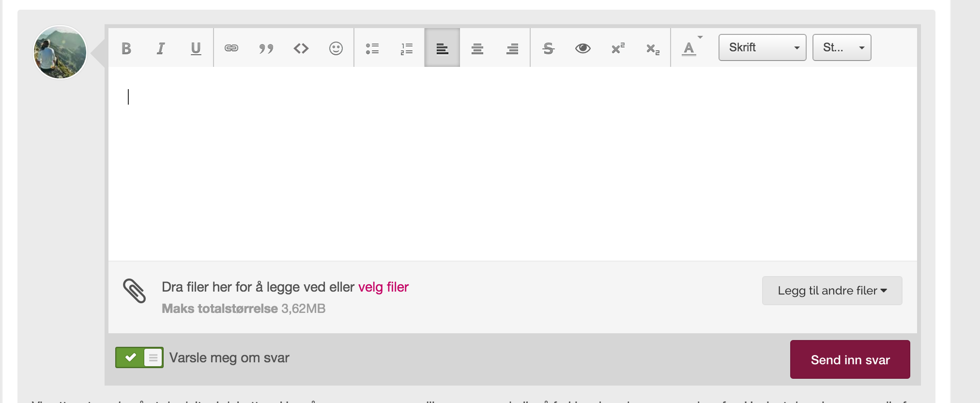Expand the 'Legg til andre filer' menu
The width and height of the screenshot is (980, 403).
(x=832, y=291)
